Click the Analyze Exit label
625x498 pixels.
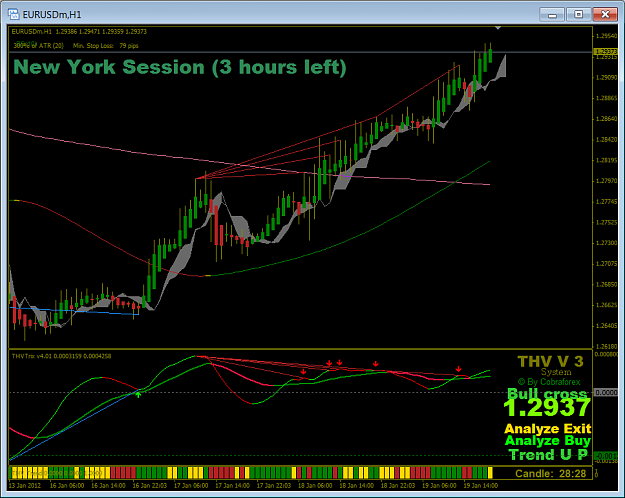pyautogui.click(x=548, y=429)
